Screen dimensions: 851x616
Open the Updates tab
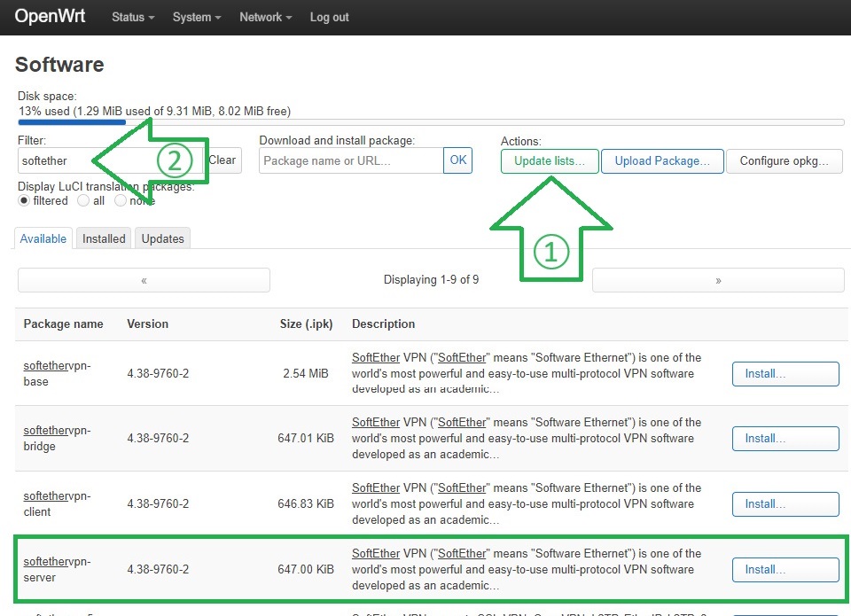(162, 238)
